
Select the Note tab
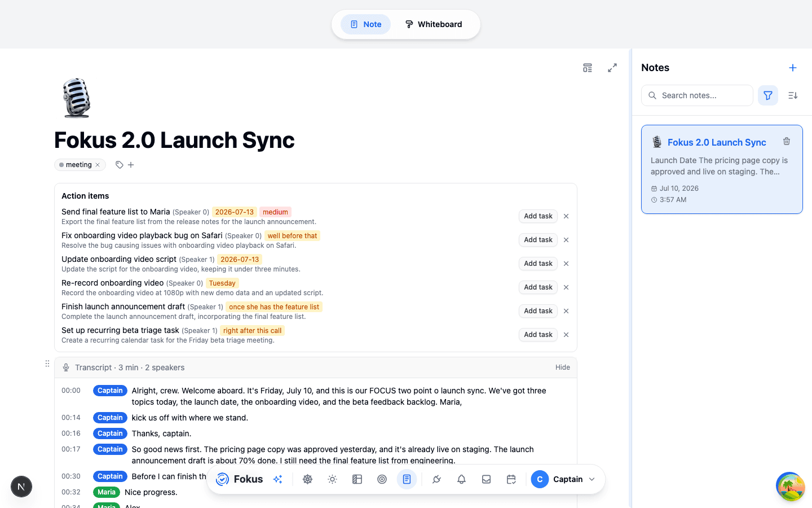click(365, 24)
